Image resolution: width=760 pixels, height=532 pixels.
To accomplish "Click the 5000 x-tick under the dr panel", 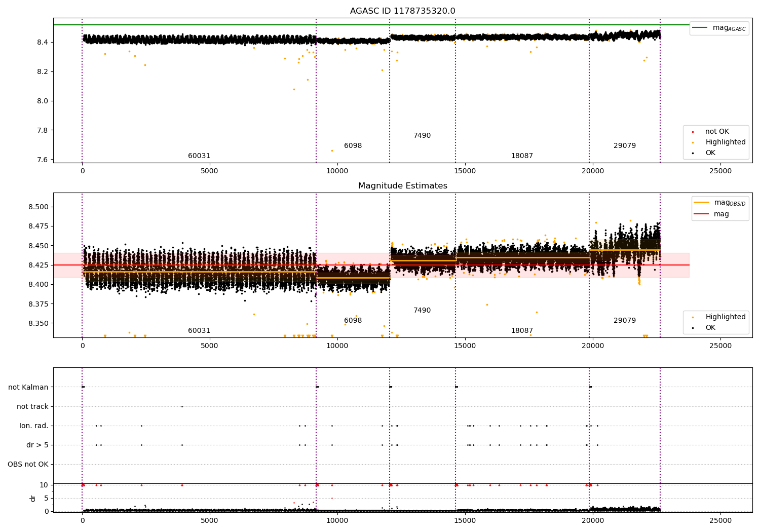I will click(x=210, y=521).
